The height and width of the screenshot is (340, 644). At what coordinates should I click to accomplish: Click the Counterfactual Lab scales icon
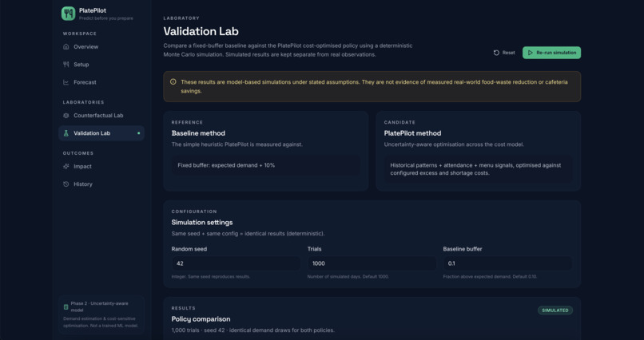(x=66, y=115)
